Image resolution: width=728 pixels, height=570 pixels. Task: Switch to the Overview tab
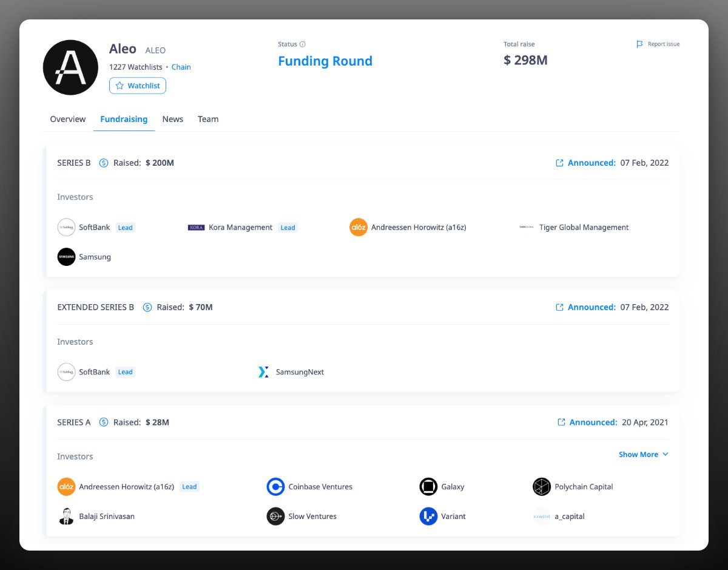[68, 119]
